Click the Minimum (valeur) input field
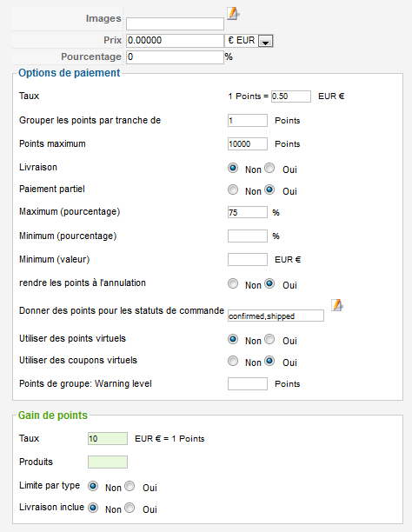This screenshot has height=532, width=412. pyautogui.click(x=248, y=260)
